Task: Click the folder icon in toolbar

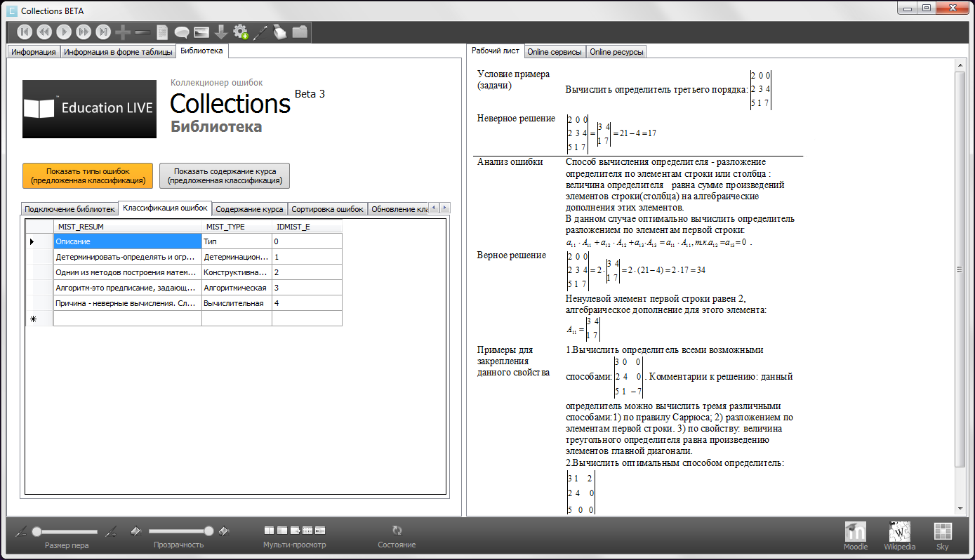Action: 300,32
